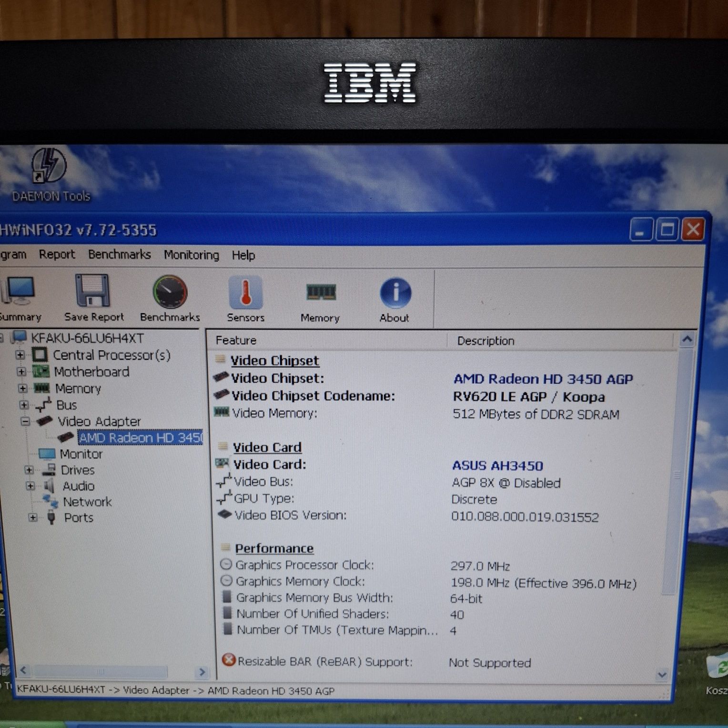The image size is (728, 728).
Task: Maximize the HWiNFO32 window
Action: 667,230
